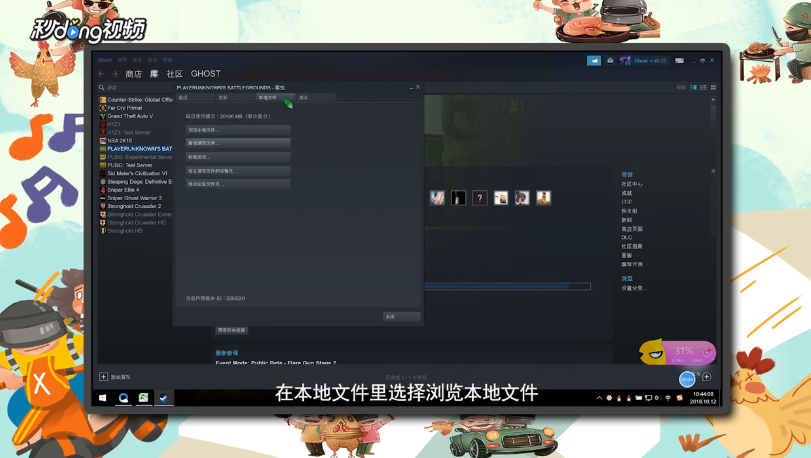Open the DLC link

point(627,237)
